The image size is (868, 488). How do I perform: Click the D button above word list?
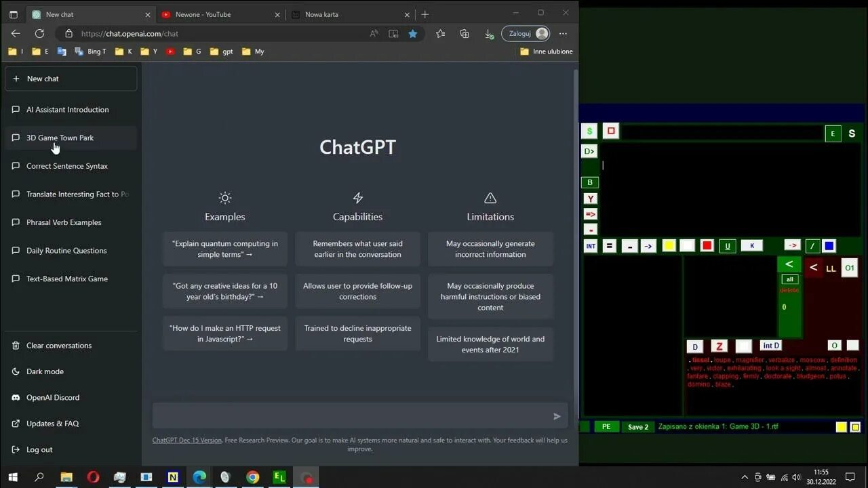(694, 346)
